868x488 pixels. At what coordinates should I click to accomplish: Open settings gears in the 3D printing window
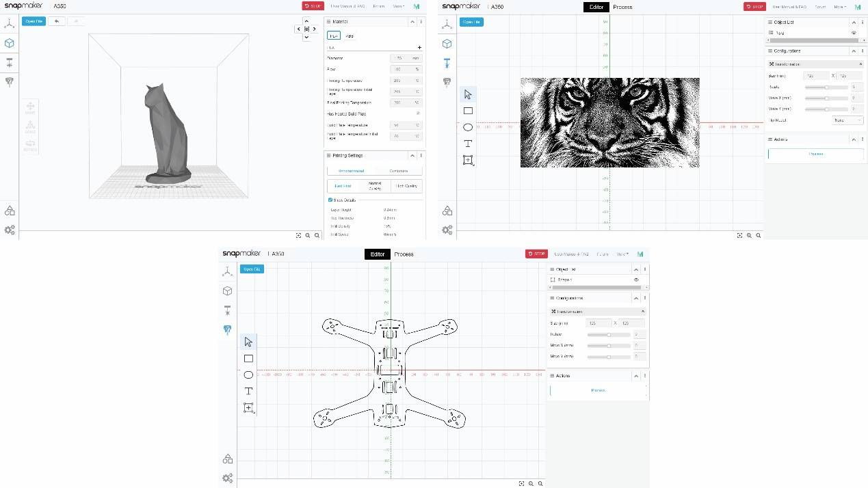click(10, 230)
